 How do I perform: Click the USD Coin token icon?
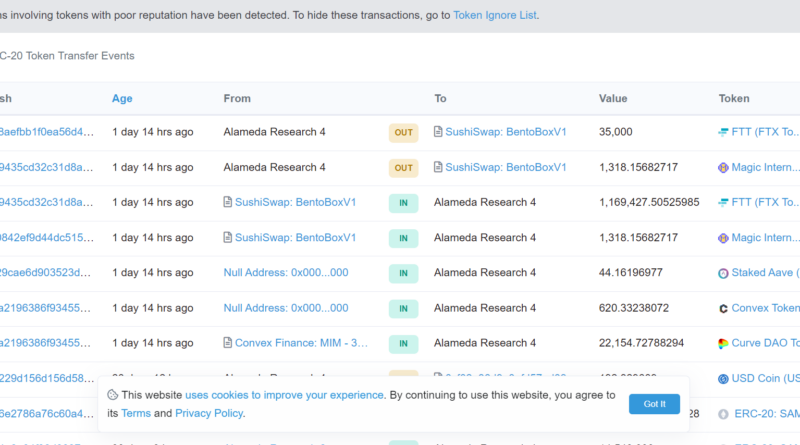tap(724, 379)
